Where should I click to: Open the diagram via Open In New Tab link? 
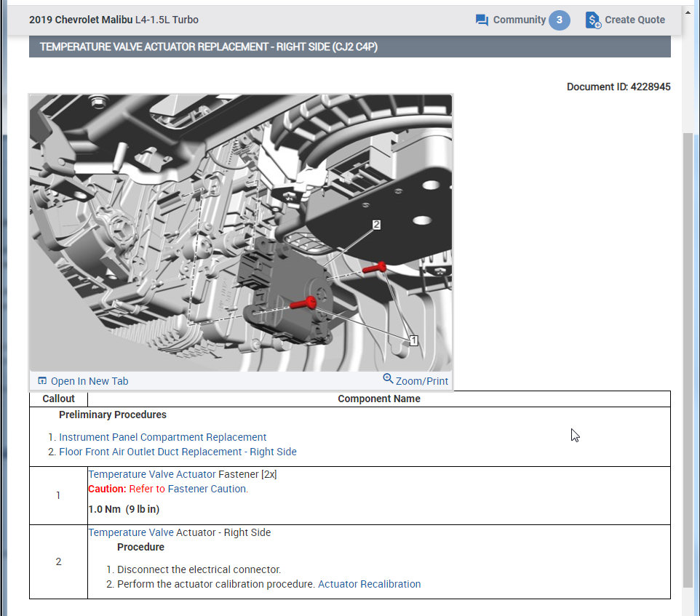pyautogui.click(x=89, y=381)
